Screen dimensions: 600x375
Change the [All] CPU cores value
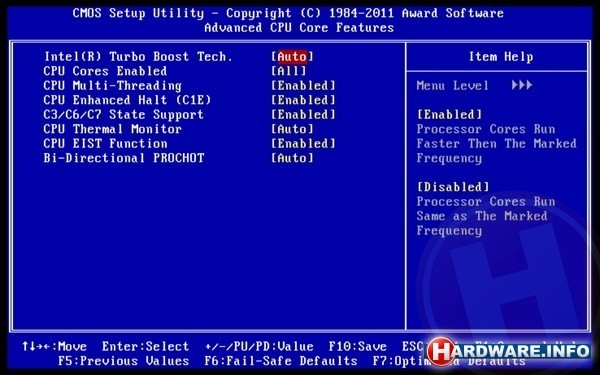[289, 71]
